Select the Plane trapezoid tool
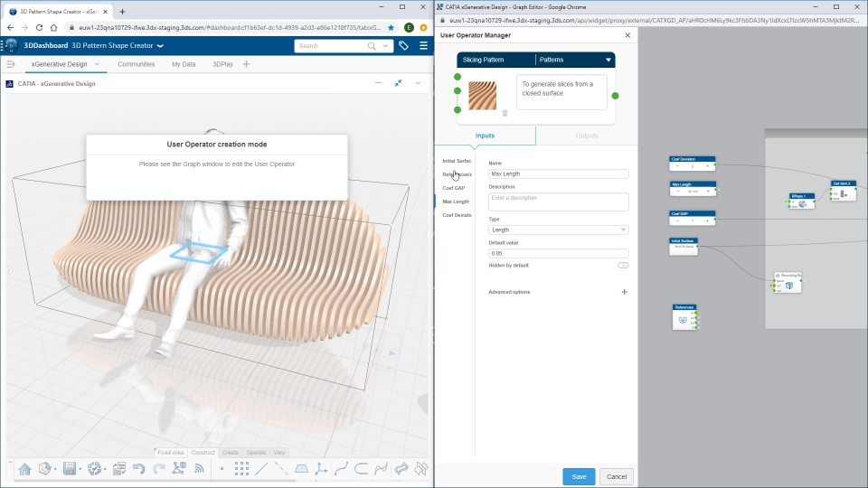The image size is (868, 488). click(301, 469)
